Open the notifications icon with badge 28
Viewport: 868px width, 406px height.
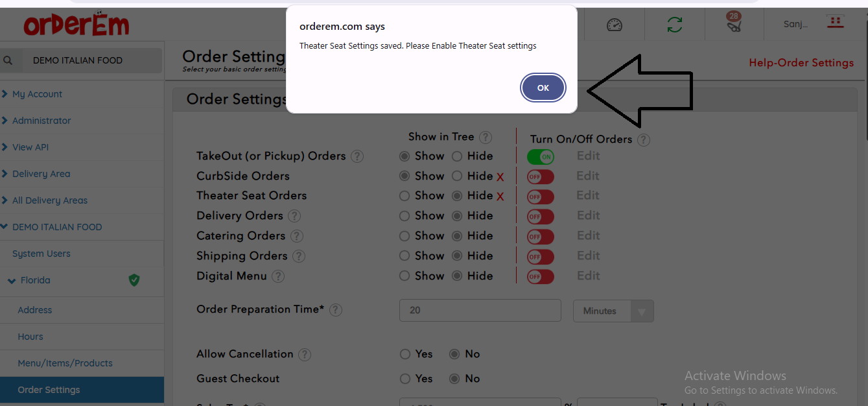(734, 25)
